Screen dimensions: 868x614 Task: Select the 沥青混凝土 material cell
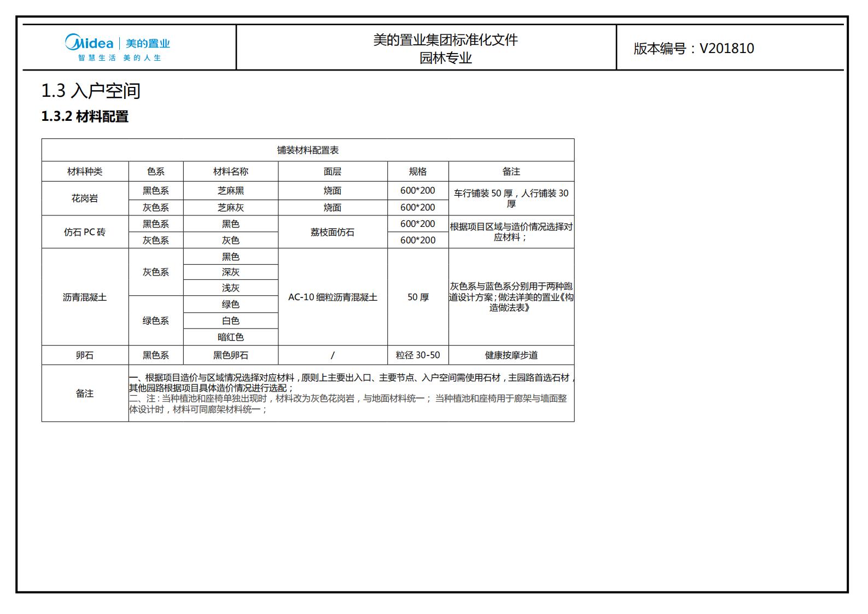tap(85, 297)
